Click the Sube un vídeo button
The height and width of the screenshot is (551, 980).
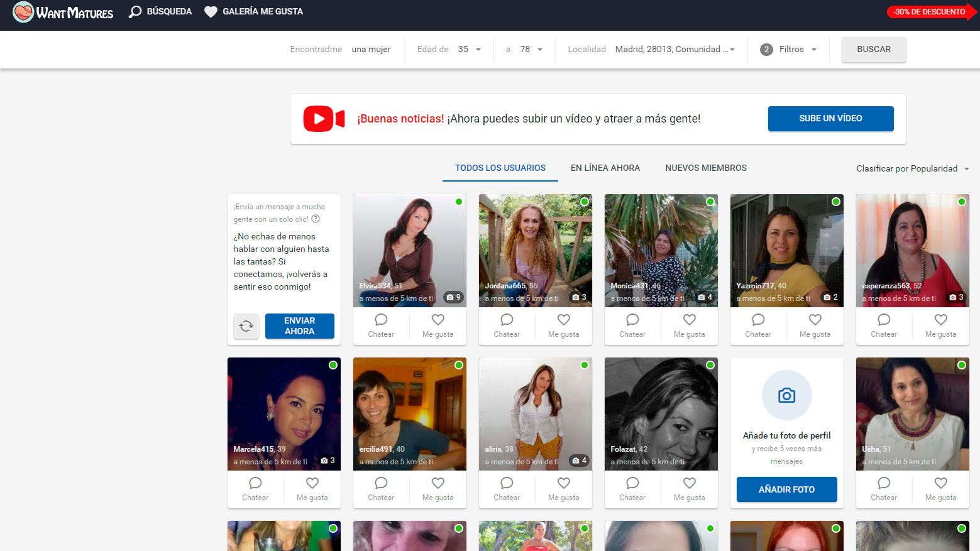pyautogui.click(x=830, y=118)
